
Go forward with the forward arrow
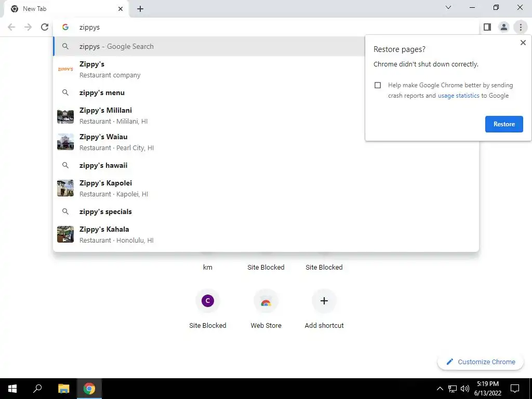tap(28, 27)
